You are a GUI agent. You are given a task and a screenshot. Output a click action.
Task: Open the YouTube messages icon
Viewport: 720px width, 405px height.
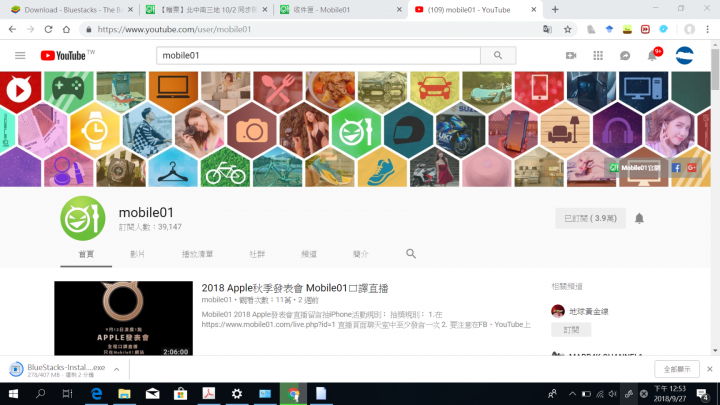(x=625, y=56)
